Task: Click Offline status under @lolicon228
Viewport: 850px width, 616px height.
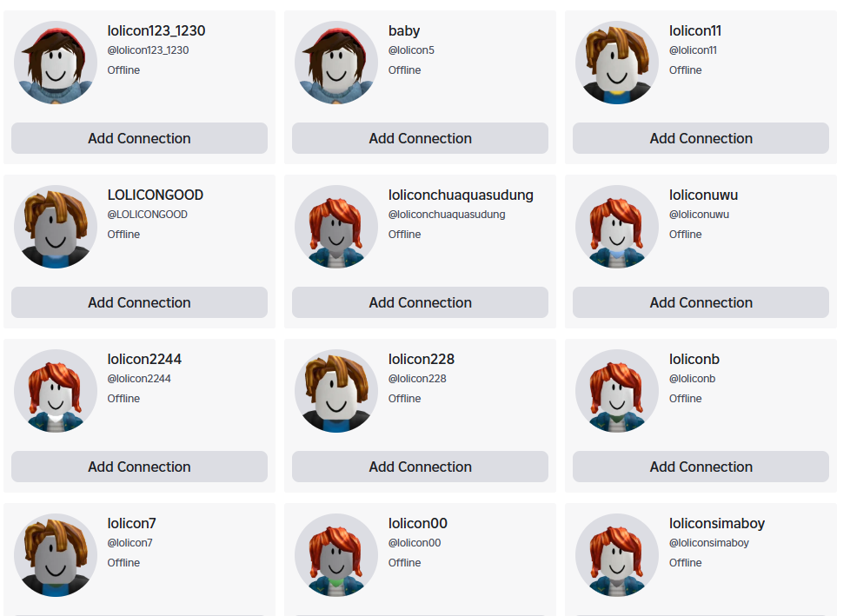Action: [x=404, y=398]
